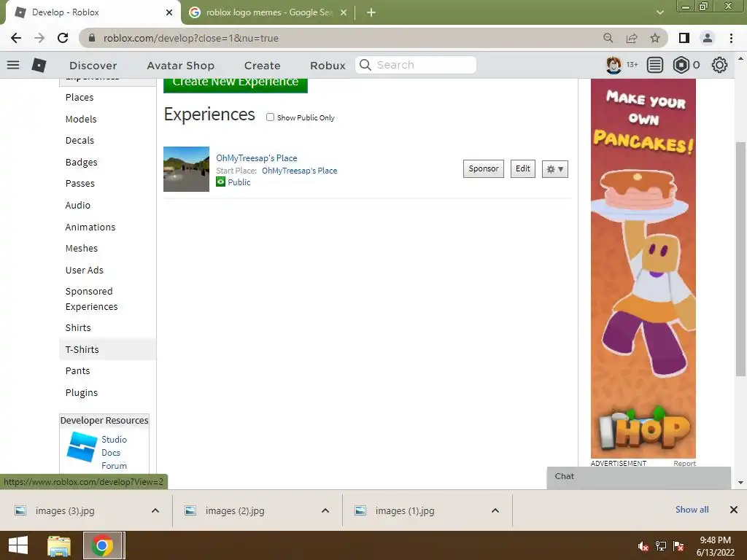747x560 pixels.
Task: Share this page icon in address bar
Action: click(632, 38)
